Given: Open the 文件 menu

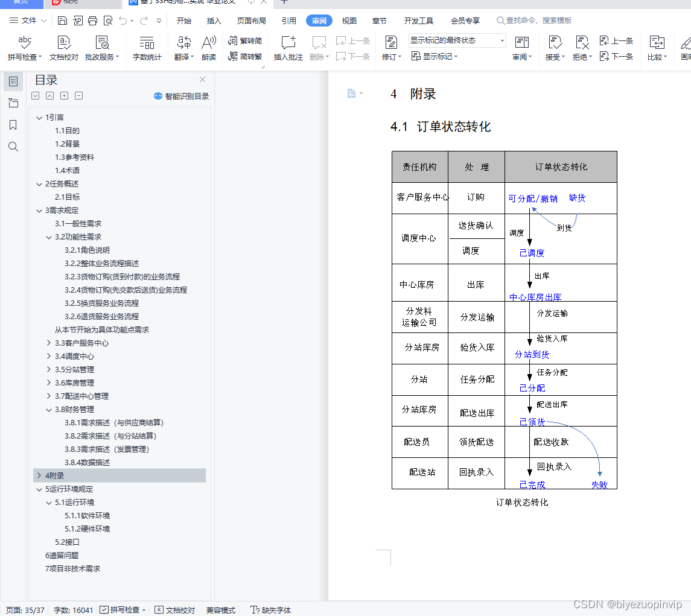Looking at the screenshot, I should tap(27, 20).
